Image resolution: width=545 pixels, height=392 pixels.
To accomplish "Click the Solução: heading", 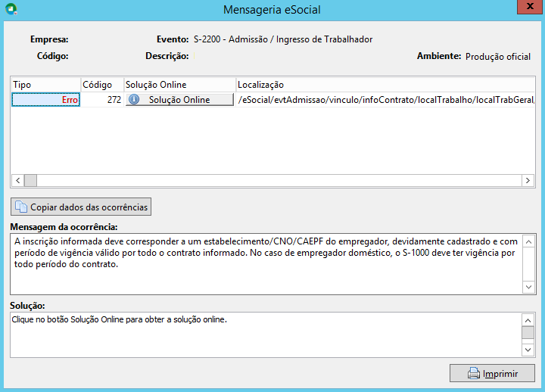I will click(x=27, y=306).
